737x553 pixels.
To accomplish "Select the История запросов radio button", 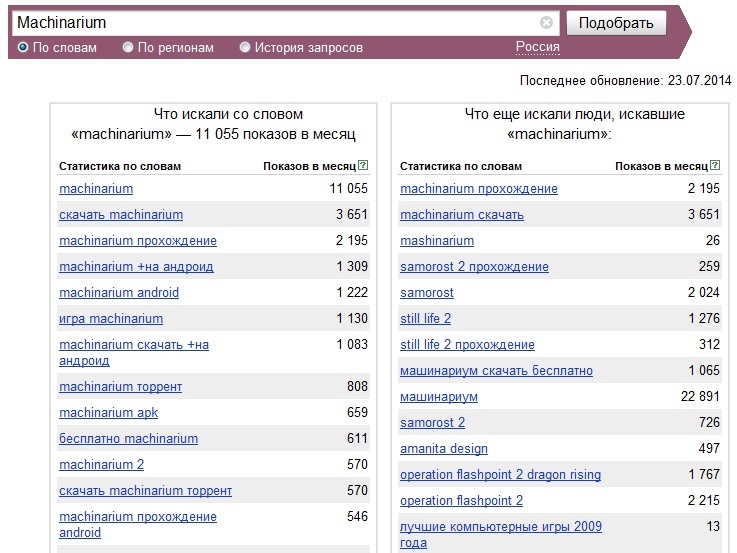I will (244, 47).
